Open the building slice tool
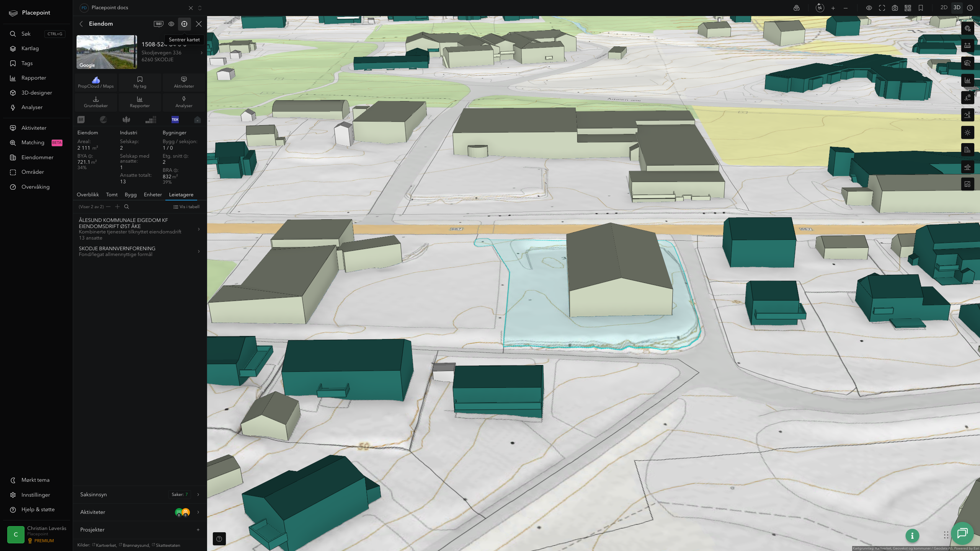980x551 pixels. click(967, 167)
